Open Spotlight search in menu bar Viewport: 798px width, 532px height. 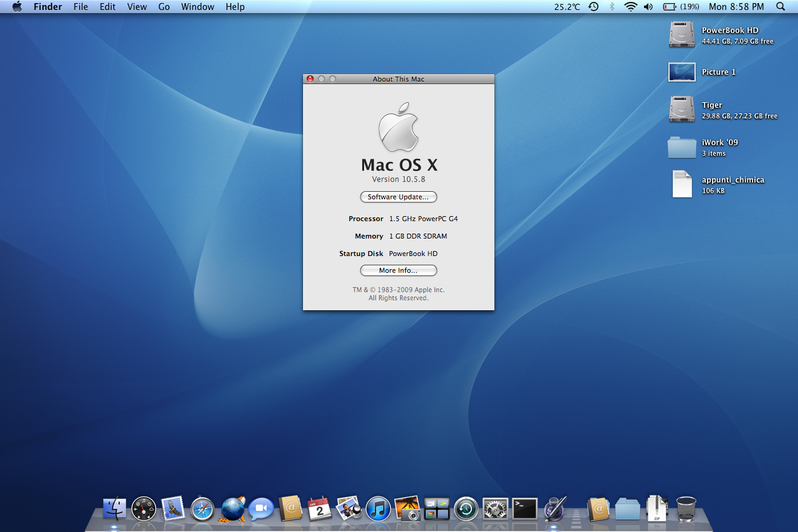pos(781,7)
